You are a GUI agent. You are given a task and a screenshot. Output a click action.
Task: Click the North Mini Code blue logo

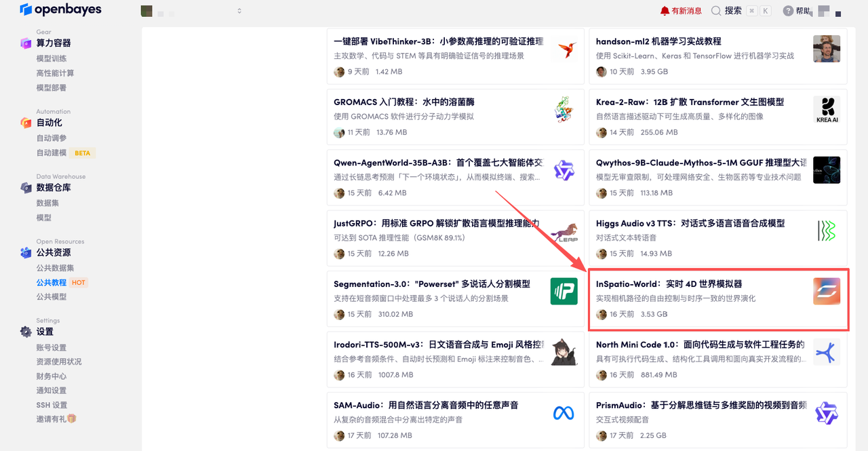click(x=827, y=352)
